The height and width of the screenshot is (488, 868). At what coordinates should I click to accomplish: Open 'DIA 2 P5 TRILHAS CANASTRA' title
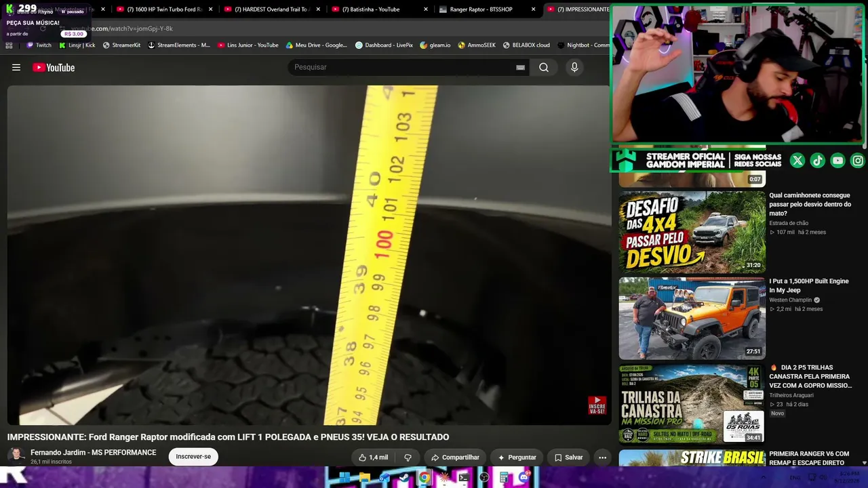point(810,376)
